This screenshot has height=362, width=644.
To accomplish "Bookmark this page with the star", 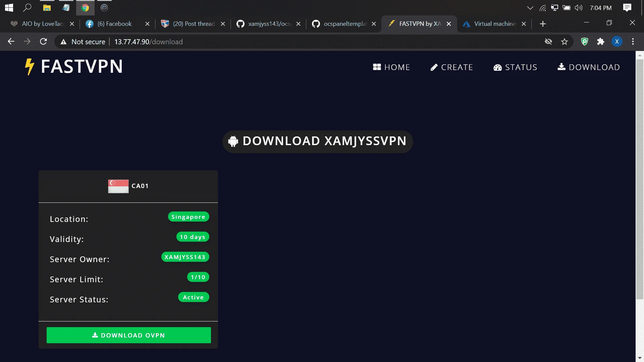I will 565,42.
